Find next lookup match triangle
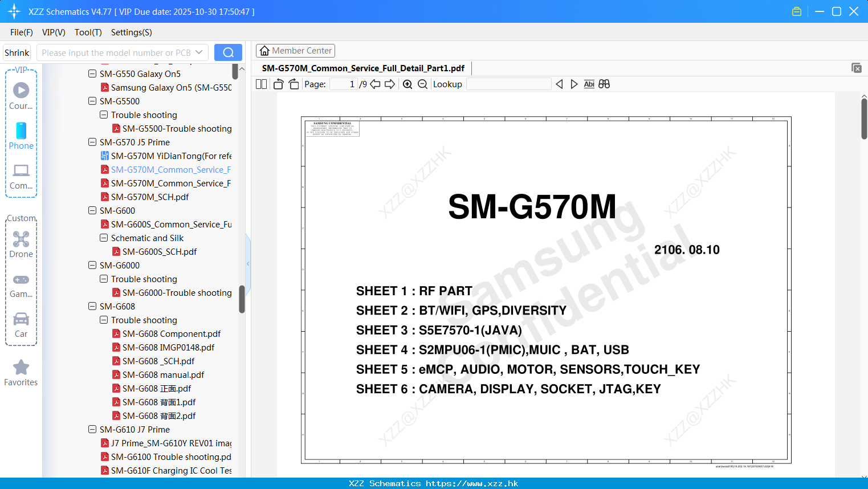This screenshot has height=489, width=868. pyautogui.click(x=574, y=84)
